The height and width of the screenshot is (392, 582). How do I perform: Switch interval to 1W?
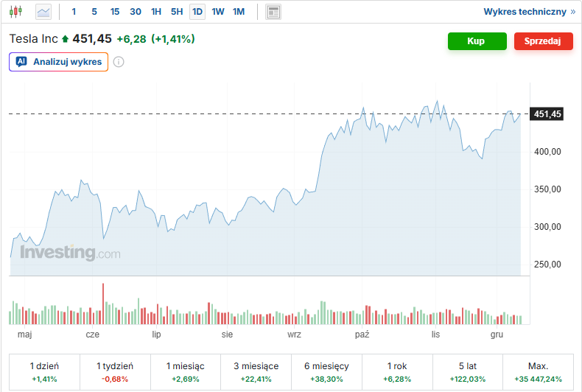coord(218,12)
